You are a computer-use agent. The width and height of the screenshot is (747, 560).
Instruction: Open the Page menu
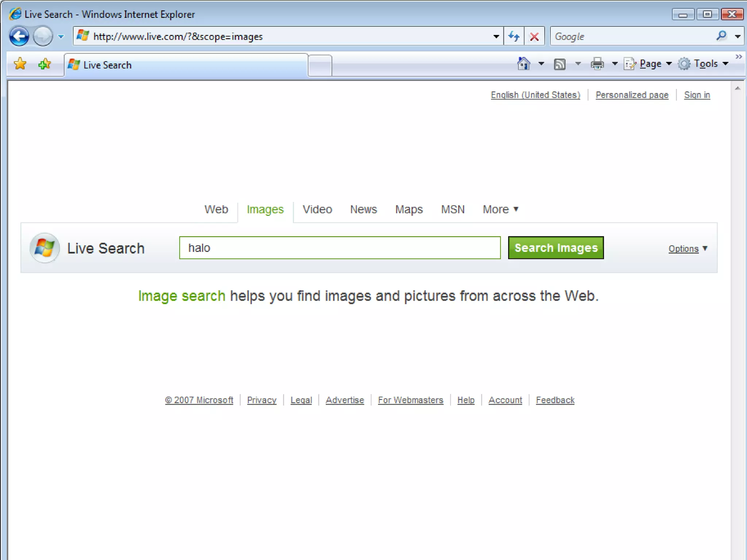click(x=648, y=64)
